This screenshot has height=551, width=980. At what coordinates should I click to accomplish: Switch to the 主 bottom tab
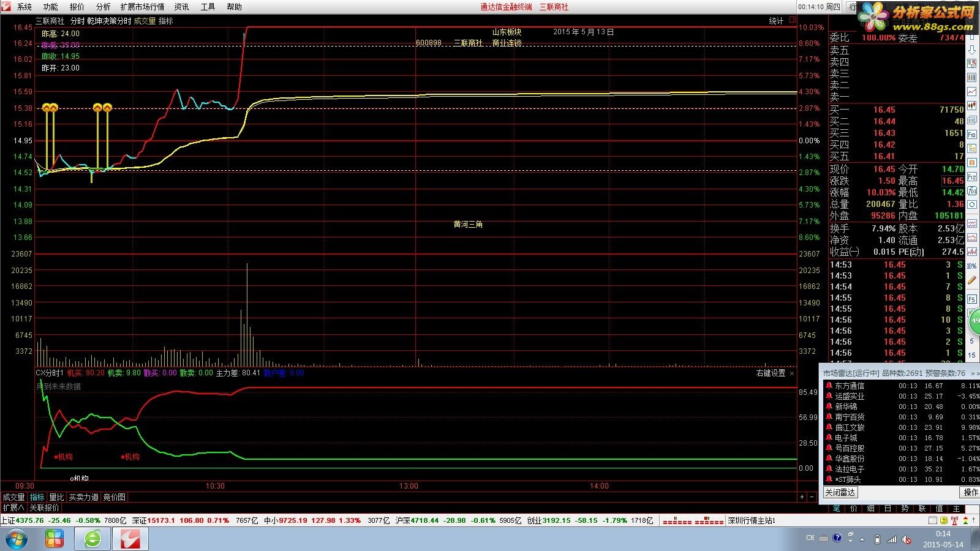[x=957, y=509]
